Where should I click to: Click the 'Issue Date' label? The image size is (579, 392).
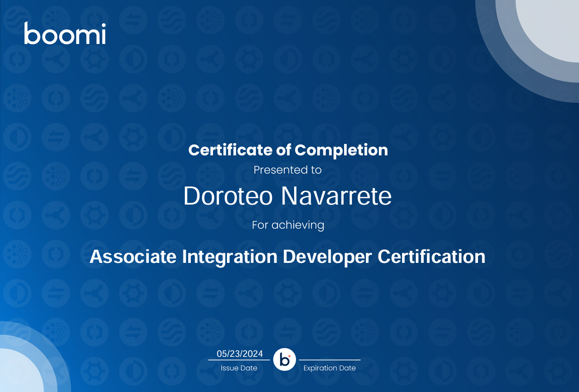239,368
